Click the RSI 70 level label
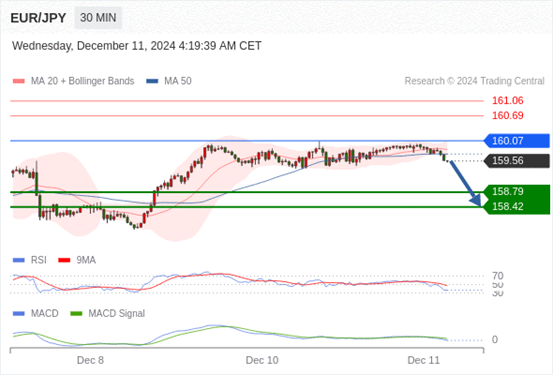553x375 pixels. (x=498, y=276)
